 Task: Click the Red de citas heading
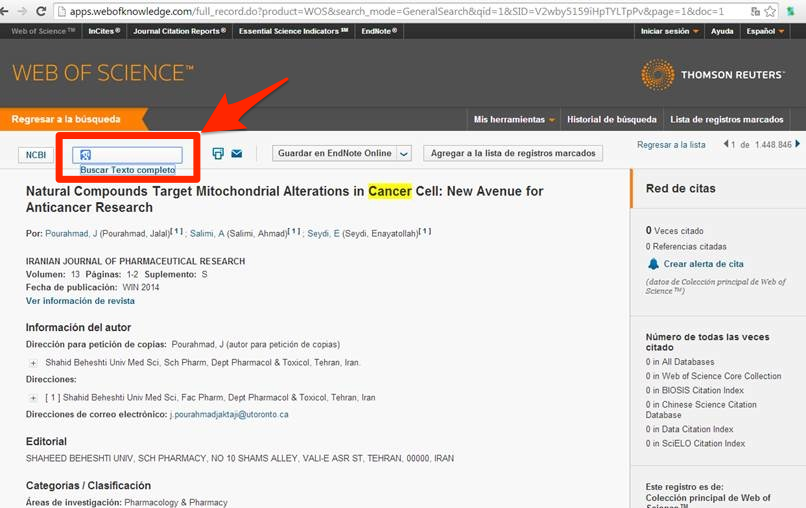pyautogui.click(x=681, y=189)
